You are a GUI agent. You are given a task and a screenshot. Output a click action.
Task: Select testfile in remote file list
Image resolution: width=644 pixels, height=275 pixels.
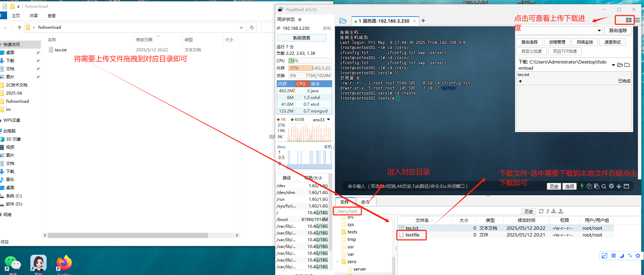[x=412, y=235]
